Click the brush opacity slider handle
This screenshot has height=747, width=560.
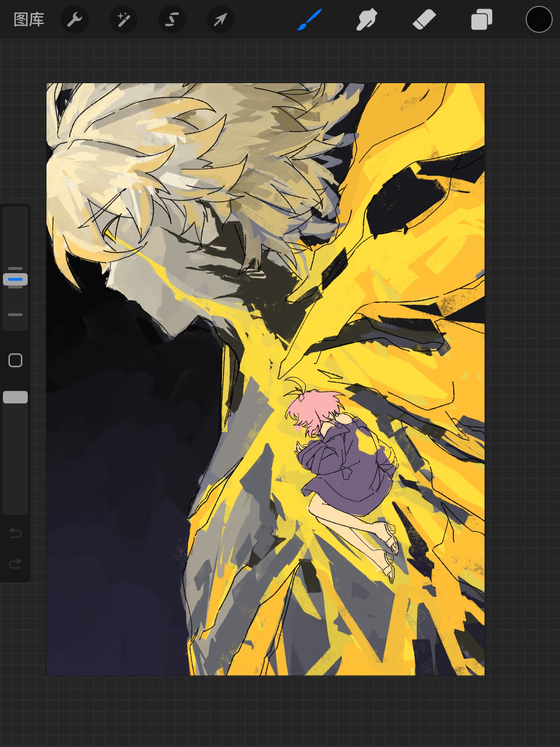coord(15,397)
